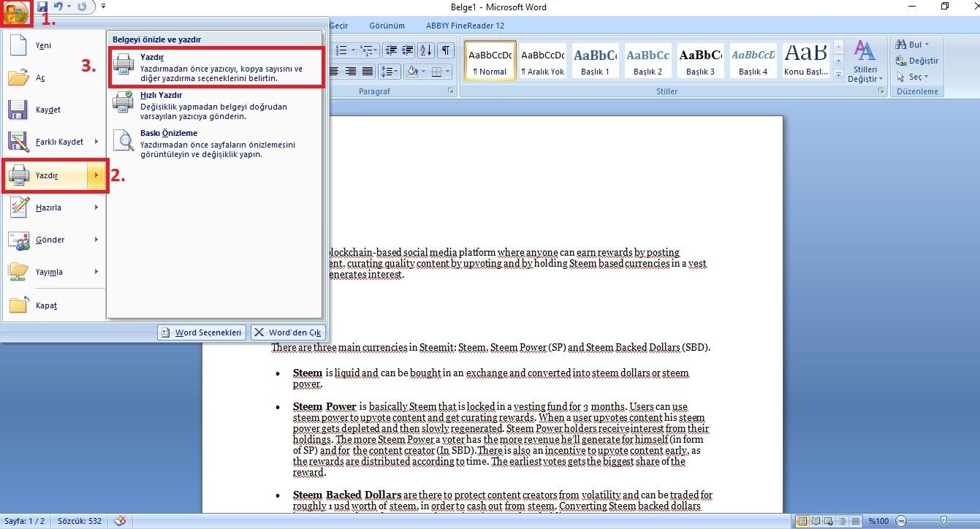Open the Hazırla submenu
This screenshot has width=980, height=529.
(54, 208)
